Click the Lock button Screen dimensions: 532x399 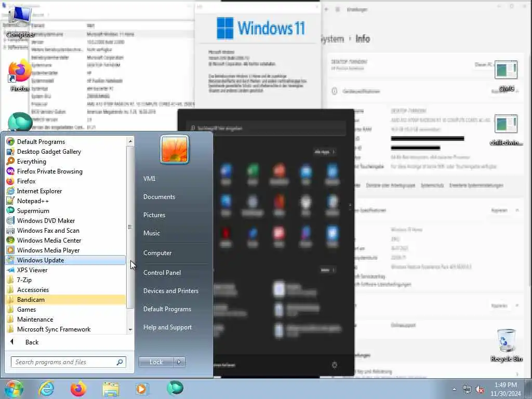[156, 362]
